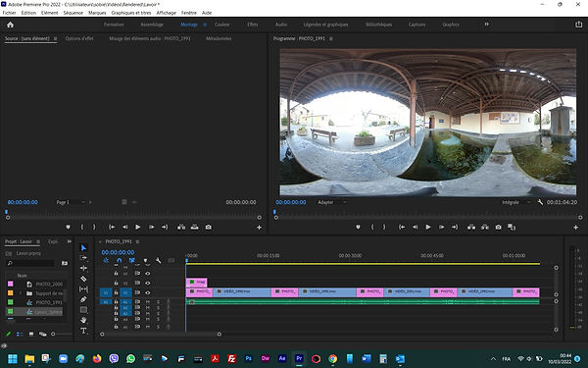Image resolution: width=588 pixels, height=368 pixels.
Task: Mute audio track A1
Action: (x=148, y=302)
